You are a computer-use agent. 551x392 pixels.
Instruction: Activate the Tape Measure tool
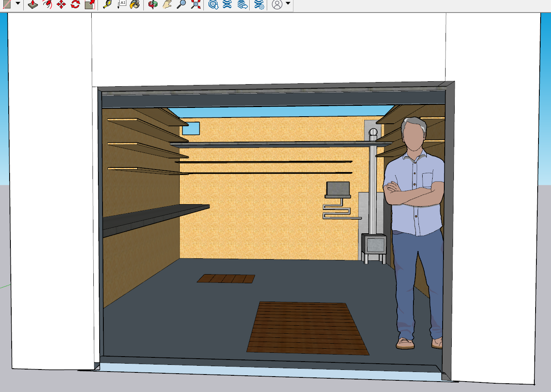coord(108,5)
